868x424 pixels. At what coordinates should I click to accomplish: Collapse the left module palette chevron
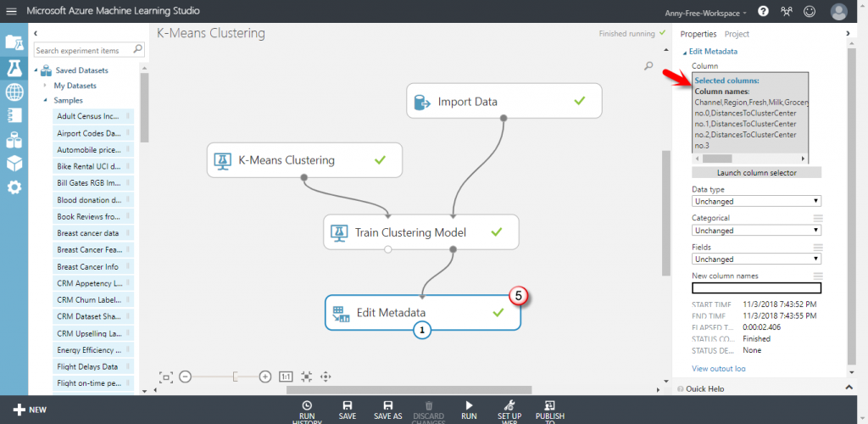point(36,34)
